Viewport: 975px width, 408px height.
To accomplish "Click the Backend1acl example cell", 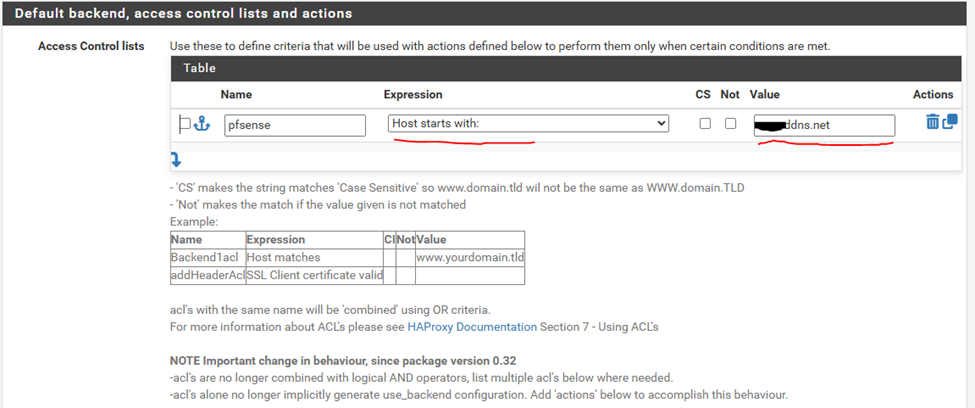I will [207, 257].
